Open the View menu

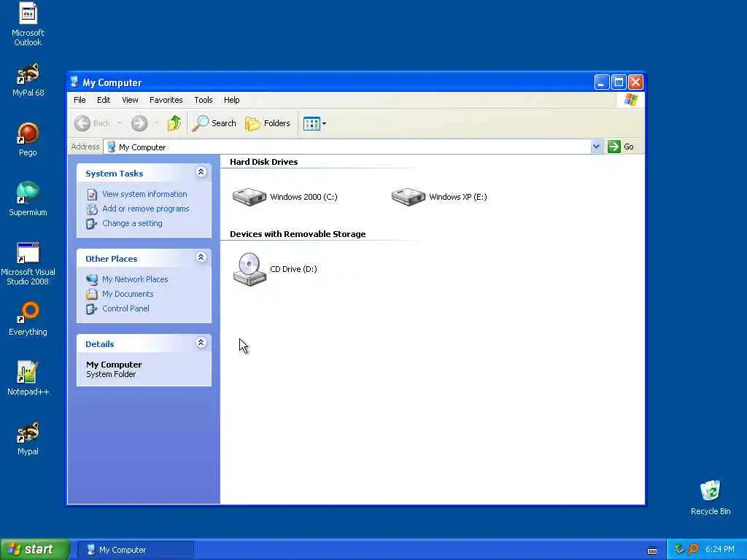coord(130,100)
